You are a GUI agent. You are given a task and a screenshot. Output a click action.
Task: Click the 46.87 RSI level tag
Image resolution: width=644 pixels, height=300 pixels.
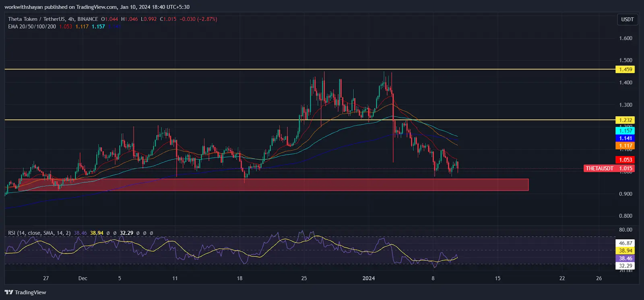(625, 243)
